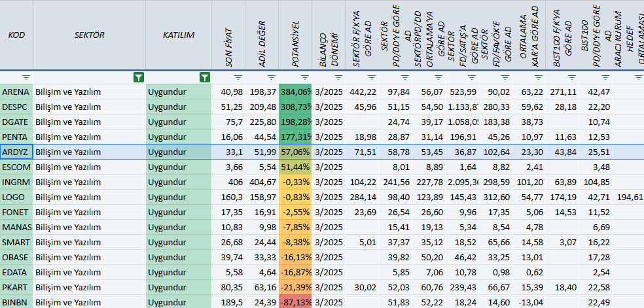Select the EDATA code cell
The height and width of the screenshot is (308, 644).
click(x=16, y=272)
